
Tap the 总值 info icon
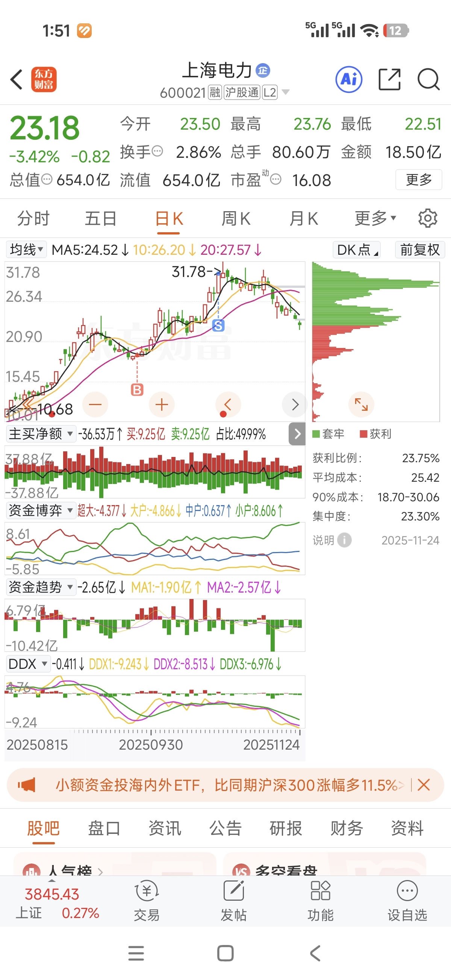[47, 179]
